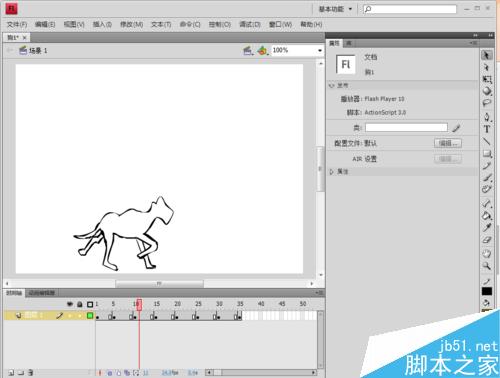The height and width of the screenshot is (378, 500).
Task: Click the Edit button beside profile
Action: coord(448,143)
